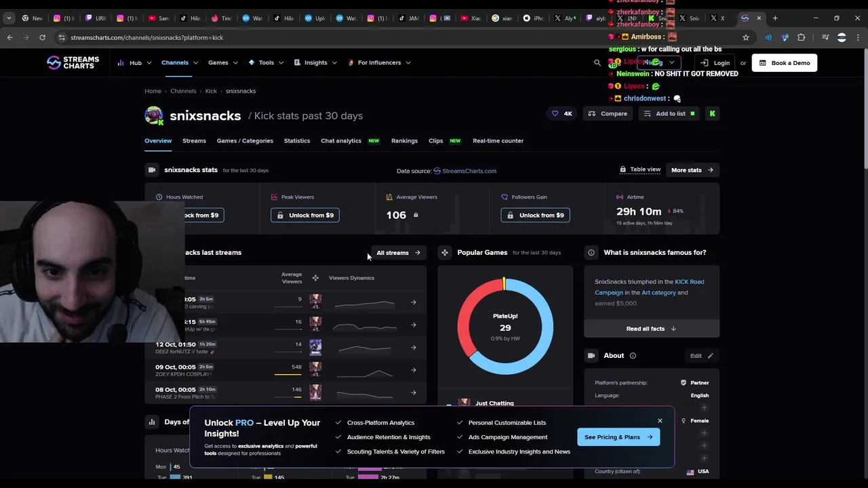Switch to the Streams tab
This screenshot has height=488, width=868.
194,141
